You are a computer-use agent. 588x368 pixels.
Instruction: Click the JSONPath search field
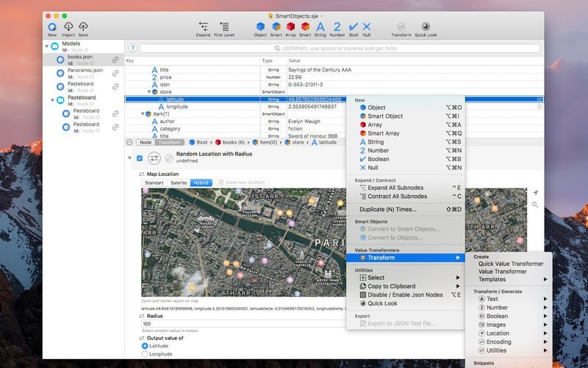[x=340, y=48]
